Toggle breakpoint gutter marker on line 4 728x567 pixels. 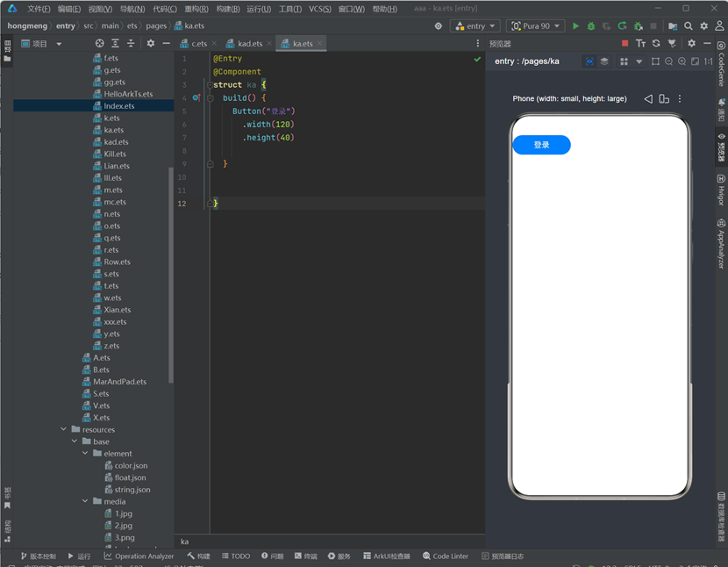click(196, 97)
